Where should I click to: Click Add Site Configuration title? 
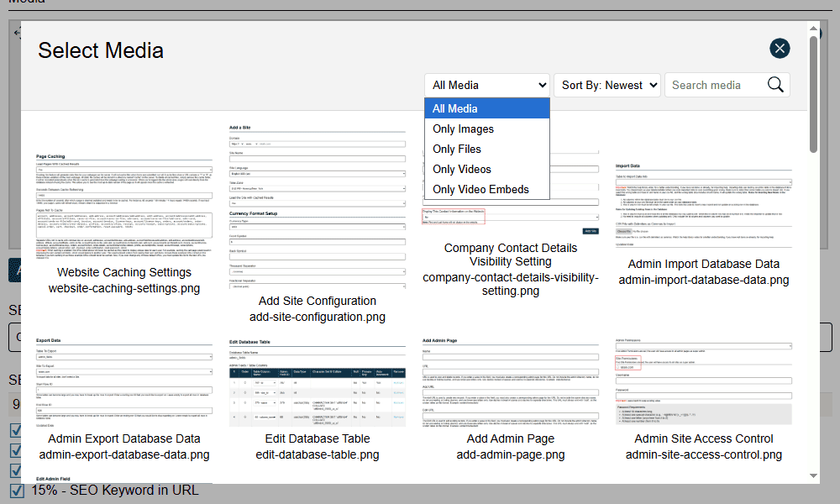[318, 301]
